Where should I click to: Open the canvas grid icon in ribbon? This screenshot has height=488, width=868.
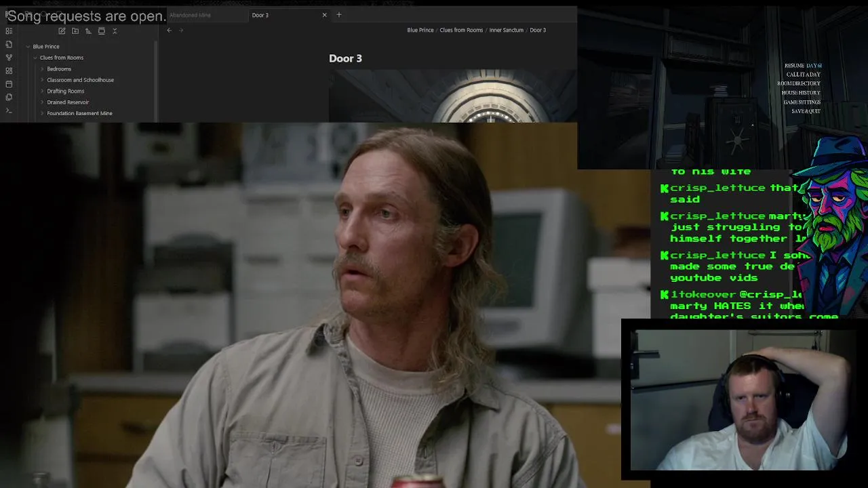pyautogui.click(x=9, y=70)
